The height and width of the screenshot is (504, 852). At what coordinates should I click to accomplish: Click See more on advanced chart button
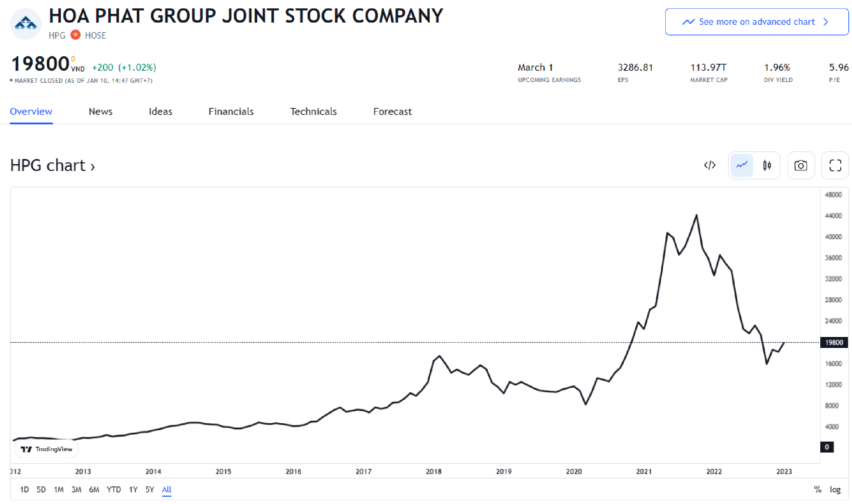coord(757,22)
